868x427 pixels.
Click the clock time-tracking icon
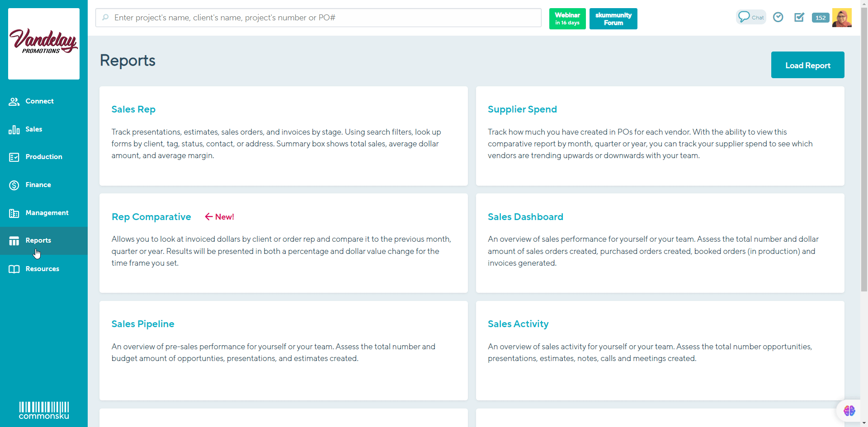778,17
